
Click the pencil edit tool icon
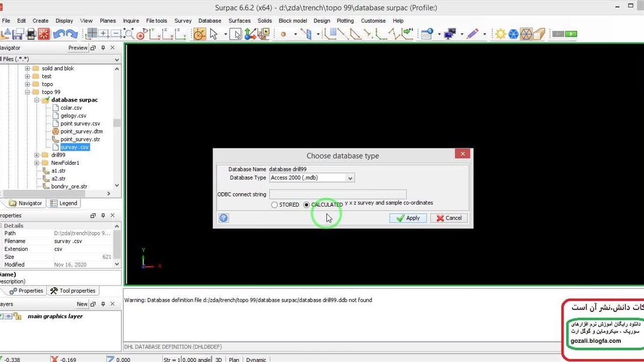click(x=472, y=34)
